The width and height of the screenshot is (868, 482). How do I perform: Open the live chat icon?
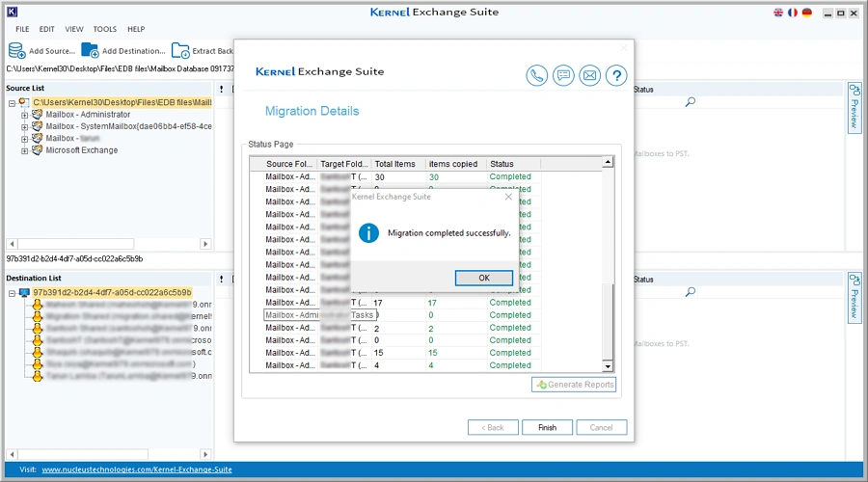(x=563, y=76)
